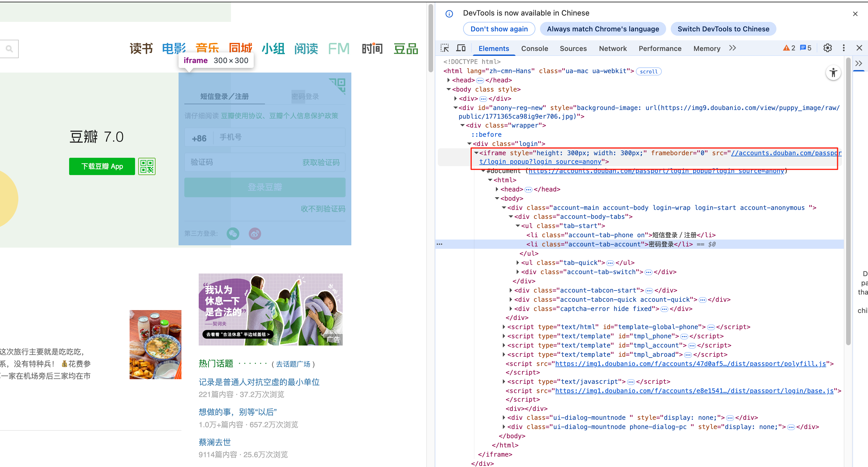Click the issues count indicator
The height and width of the screenshot is (467, 868).
coord(806,48)
